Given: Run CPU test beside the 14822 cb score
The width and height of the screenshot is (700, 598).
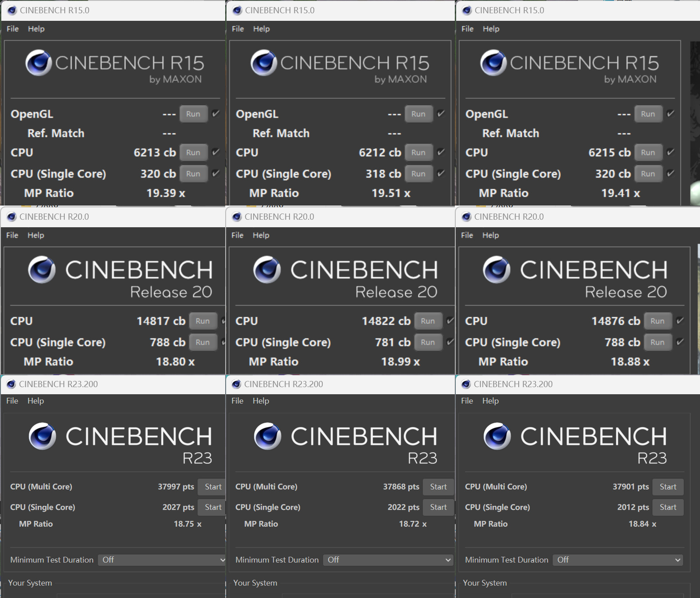Looking at the screenshot, I should tap(428, 321).
